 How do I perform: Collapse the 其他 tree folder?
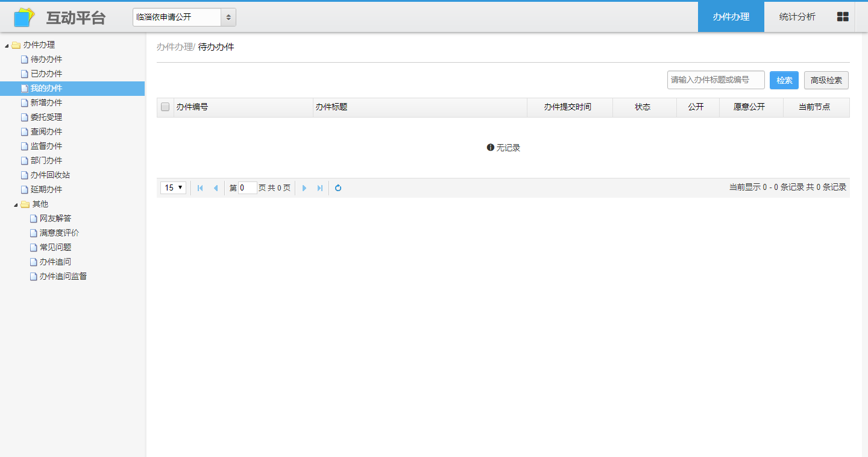tap(16, 204)
